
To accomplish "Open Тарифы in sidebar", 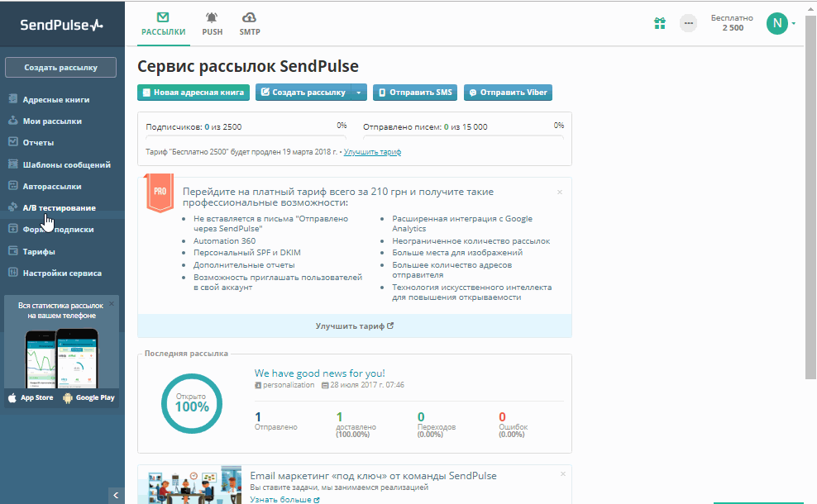I will (x=39, y=251).
